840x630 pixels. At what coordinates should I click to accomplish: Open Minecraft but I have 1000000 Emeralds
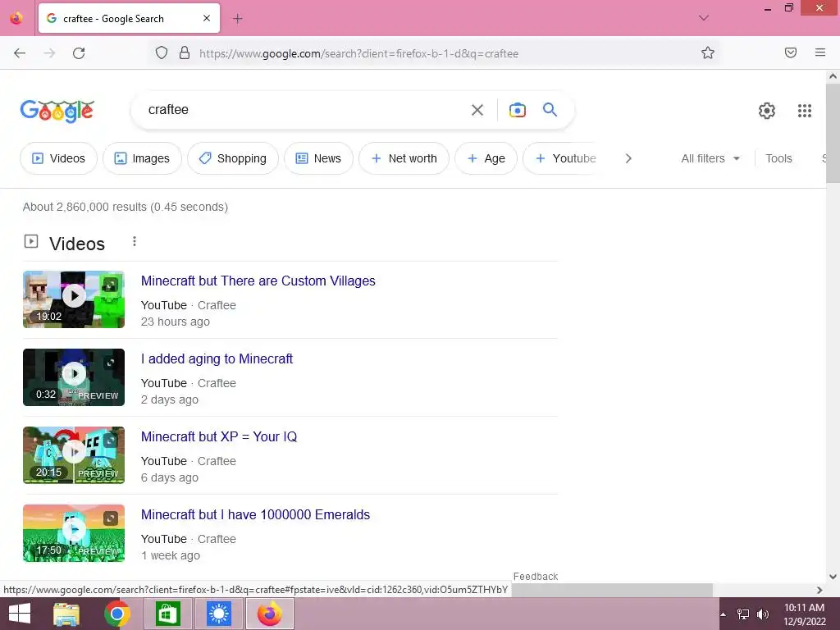pyautogui.click(x=255, y=514)
